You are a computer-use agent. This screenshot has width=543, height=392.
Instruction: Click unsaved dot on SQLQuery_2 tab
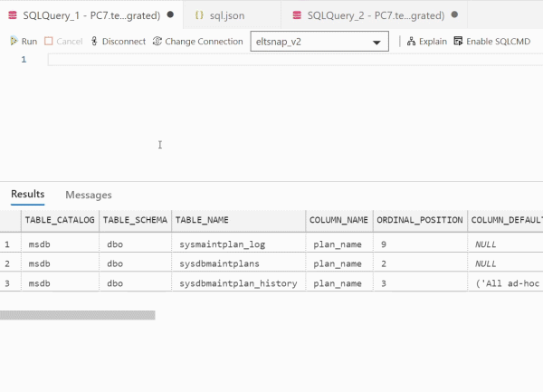click(454, 14)
